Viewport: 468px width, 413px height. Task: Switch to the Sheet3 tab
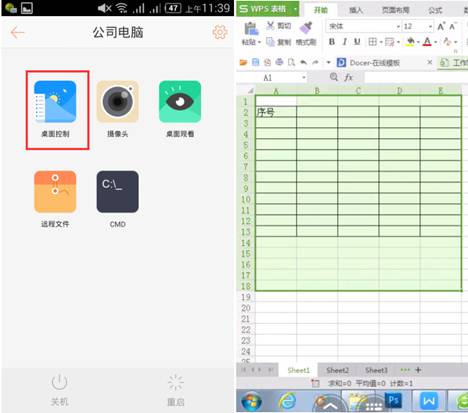pos(376,370)
